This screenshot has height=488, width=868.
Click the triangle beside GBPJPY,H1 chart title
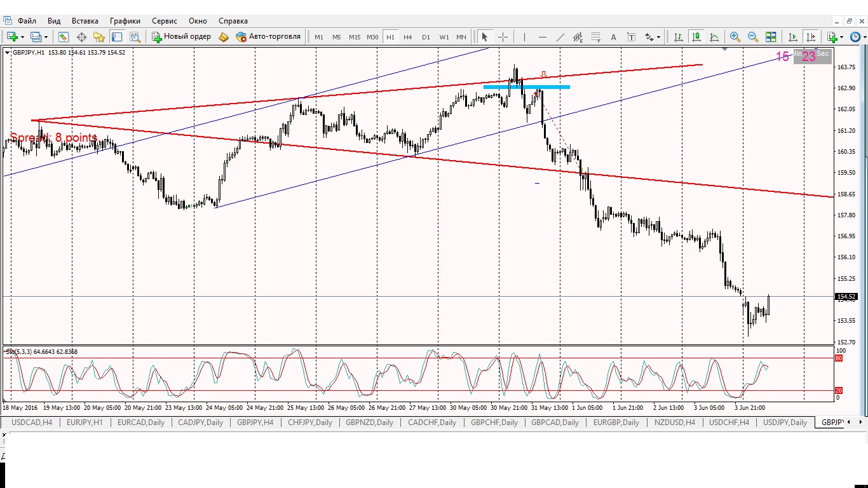[x=8, y=53]
